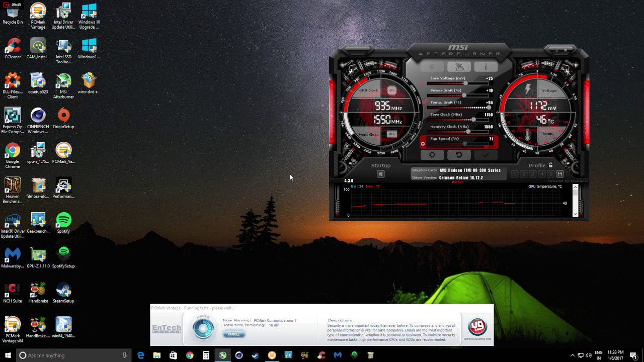Select the Geekbench desktop icon
The image size is (644, 362).
pos(38,223)
